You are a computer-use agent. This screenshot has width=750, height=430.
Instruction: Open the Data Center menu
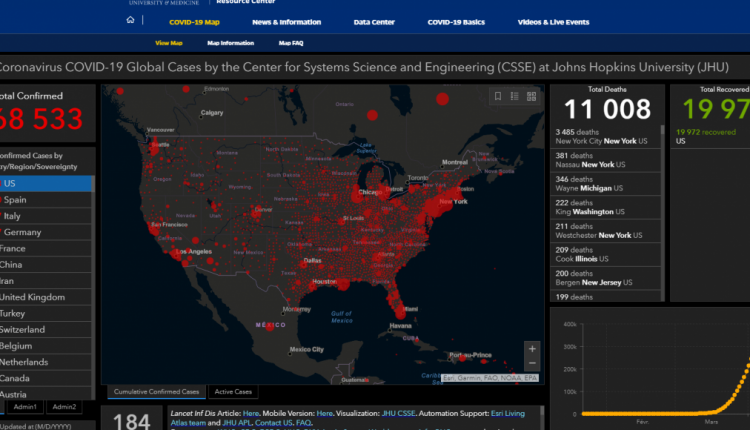[374, 22]
